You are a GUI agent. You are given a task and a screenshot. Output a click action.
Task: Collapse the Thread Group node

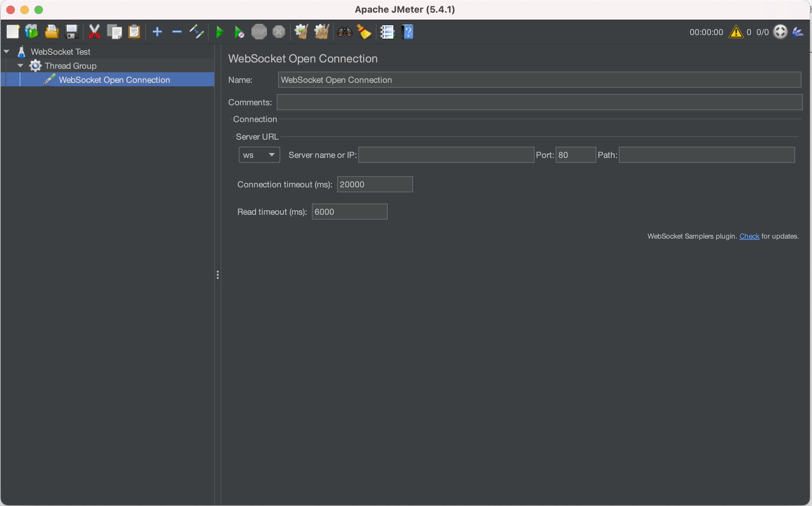tap(21, 66)
